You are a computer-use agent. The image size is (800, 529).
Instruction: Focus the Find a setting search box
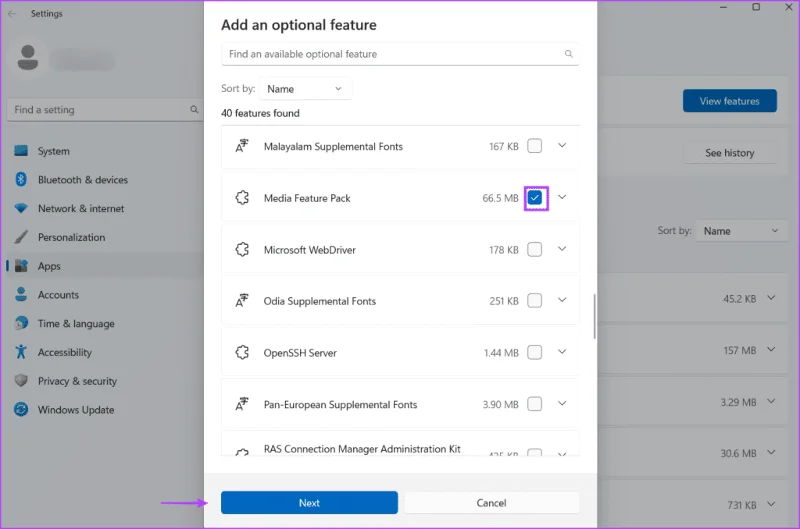point(105,110)
